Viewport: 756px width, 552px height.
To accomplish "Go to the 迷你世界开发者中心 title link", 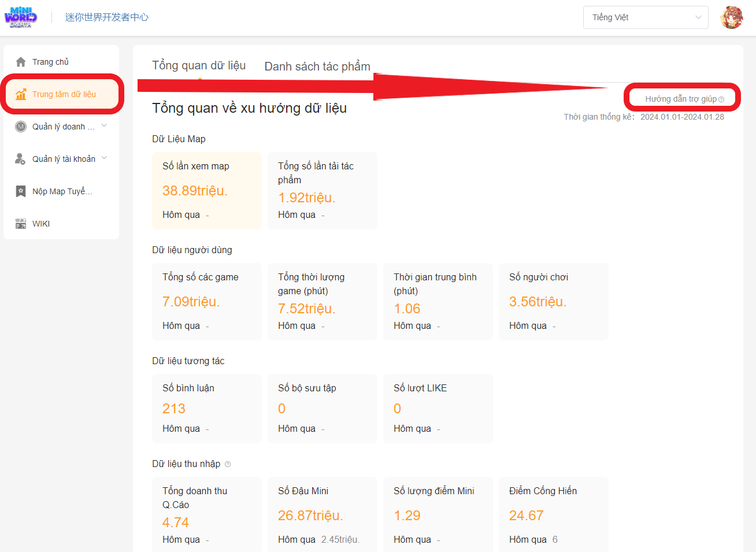I will point(107,17).
